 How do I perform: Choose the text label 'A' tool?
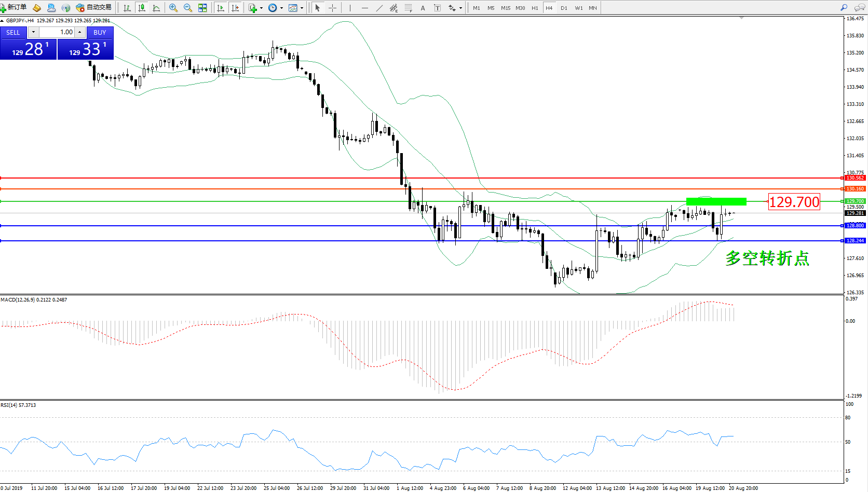click(423, 8)
